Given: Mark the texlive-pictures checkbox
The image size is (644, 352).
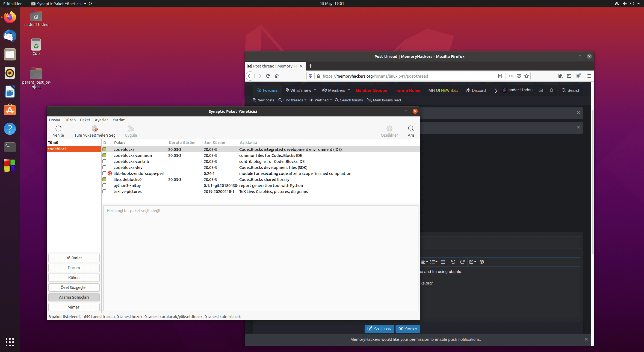Looking at the screenshot, I should coord(104,191).
